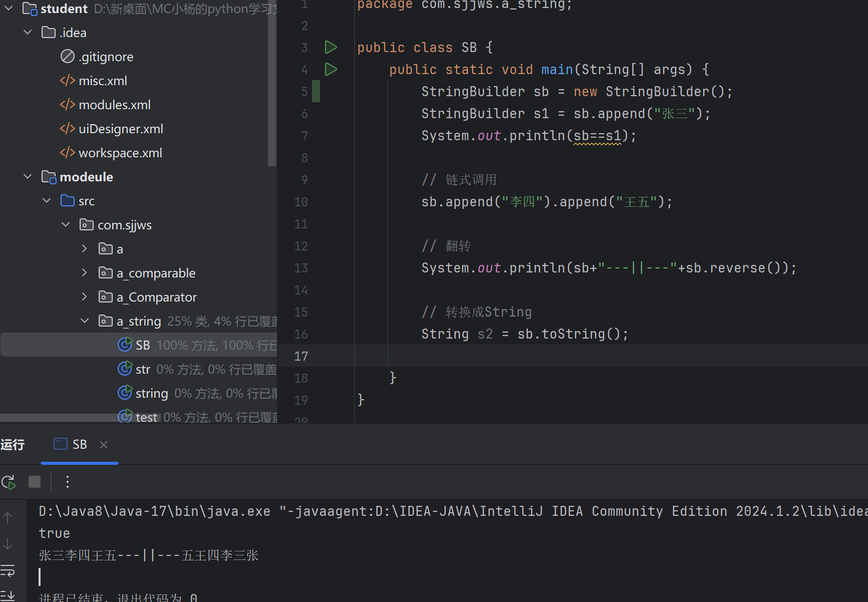Rerun the SB program
Screen dimensions: 868x602
pyautogui.click(x=9, y=482)
